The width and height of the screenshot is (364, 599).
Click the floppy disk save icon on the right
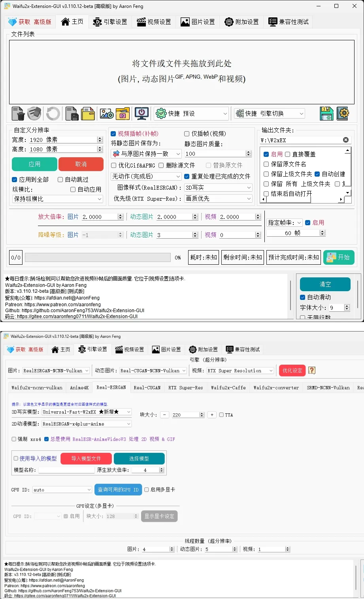click(326, 114)
